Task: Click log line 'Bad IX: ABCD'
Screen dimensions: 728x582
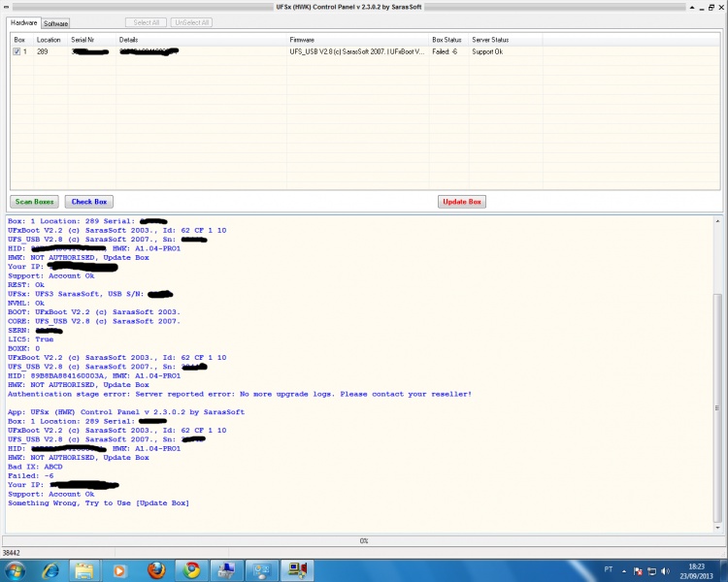Action: 35,467
